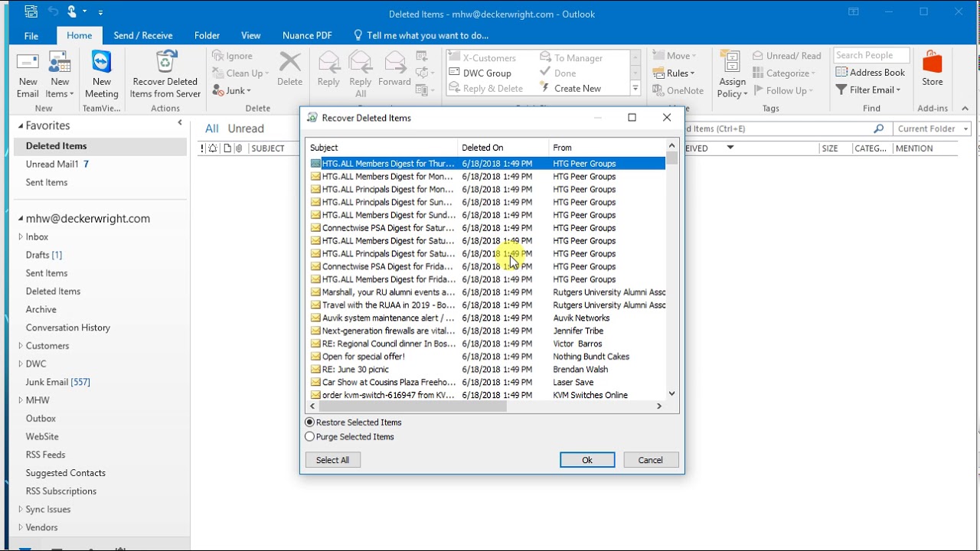Screen dimensions: 980x551
Task: Open the Filter Email dropdown
Action: click(869, 90)
